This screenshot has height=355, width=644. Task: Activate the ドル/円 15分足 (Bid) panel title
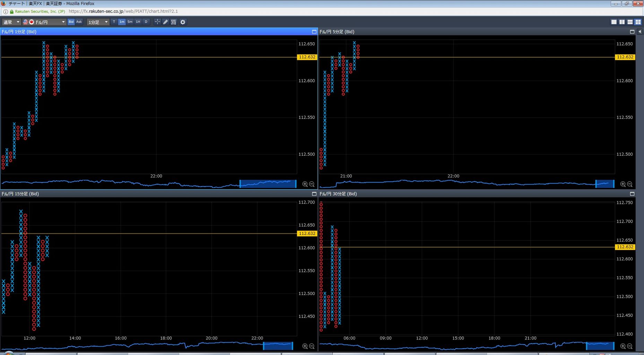pyautogui.click(x=20, y=194)
